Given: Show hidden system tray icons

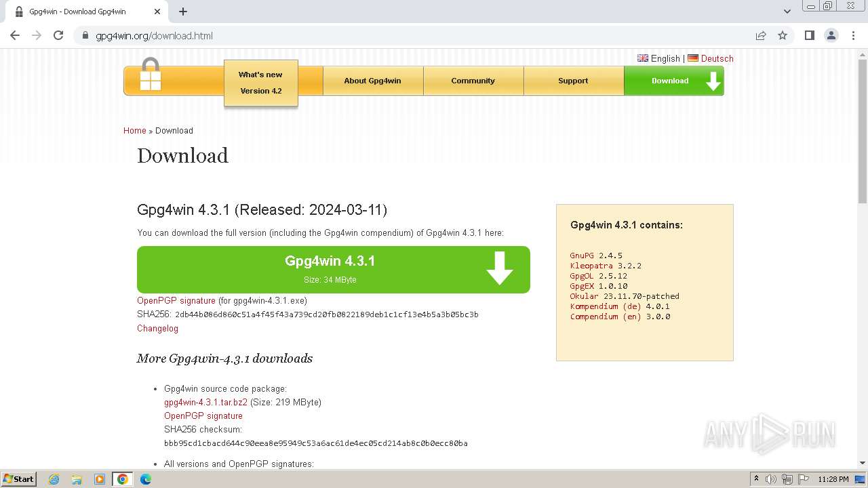Looking at the screenshot, I should pyautogui.click(x=756, y=479).
